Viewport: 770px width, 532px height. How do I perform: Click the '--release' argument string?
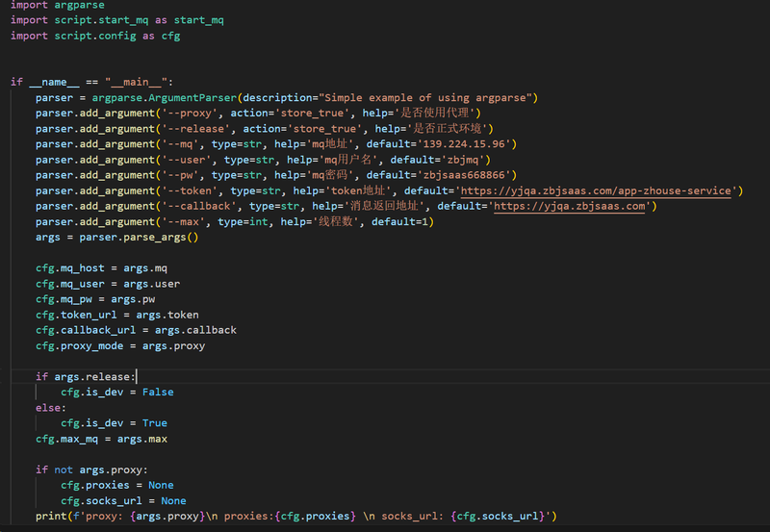pyautogui.click(x=200, y=129)
